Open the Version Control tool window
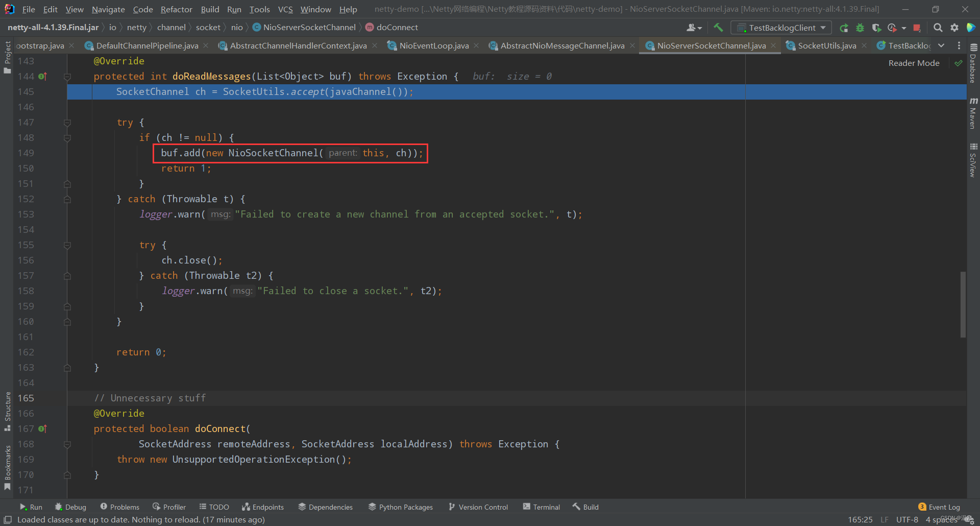Image resolution: width=980 pixels, height=526 pixels. coord(478,507)
